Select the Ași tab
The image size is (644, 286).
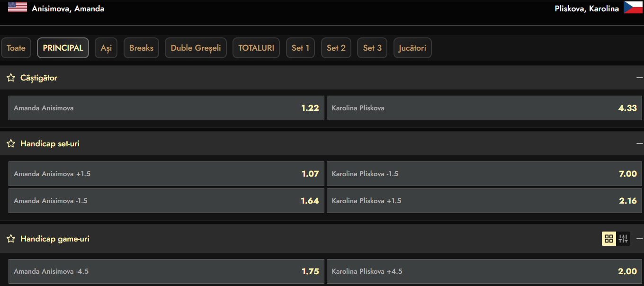[x=106, y=48]
